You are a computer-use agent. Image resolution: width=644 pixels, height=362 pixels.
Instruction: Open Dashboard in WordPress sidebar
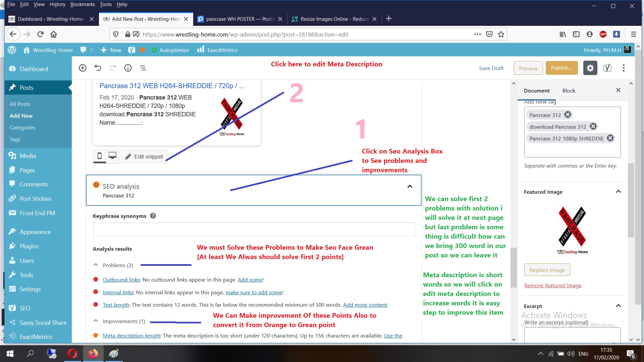(x=34, y=69)
